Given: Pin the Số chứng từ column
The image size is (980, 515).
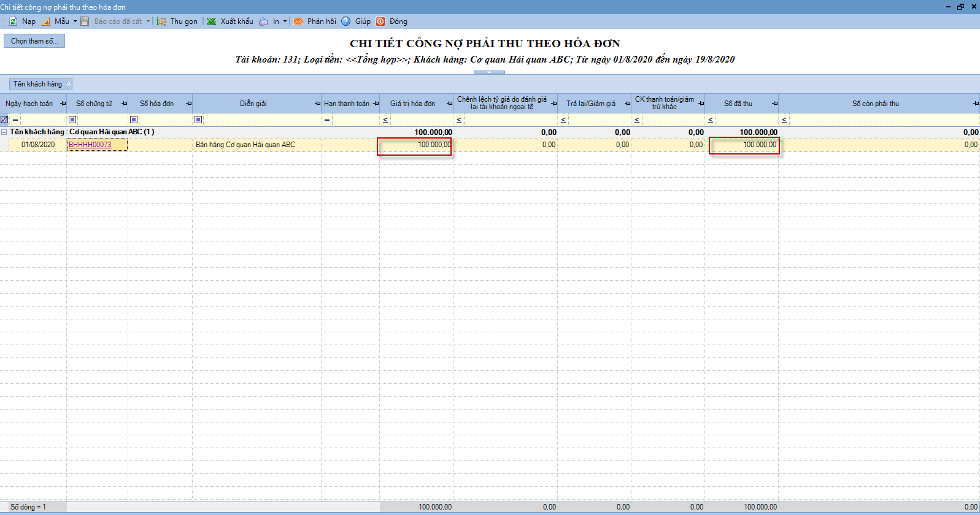Looking at the screenshot, I should (125, 104).
